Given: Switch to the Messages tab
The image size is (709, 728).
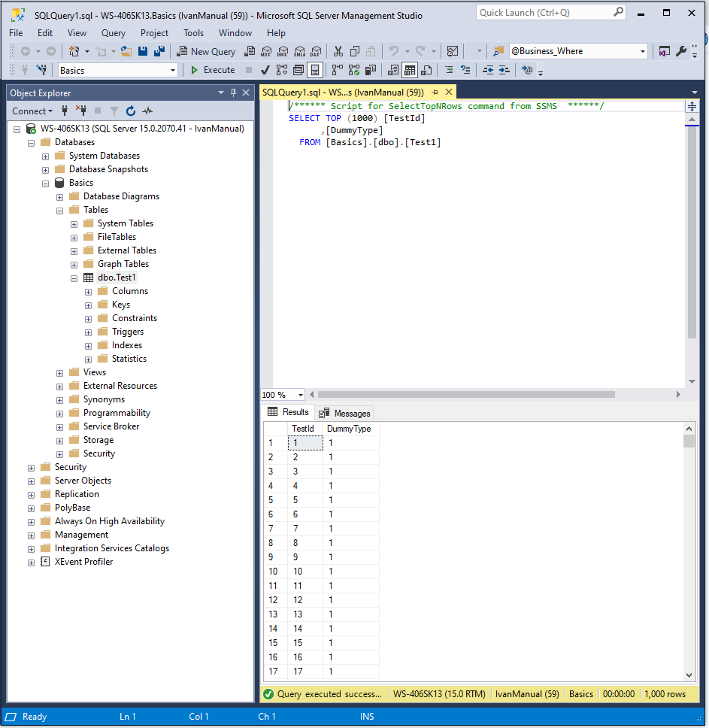Looking at the screenshot, I should pyautogui.click(x=344, y=413).
